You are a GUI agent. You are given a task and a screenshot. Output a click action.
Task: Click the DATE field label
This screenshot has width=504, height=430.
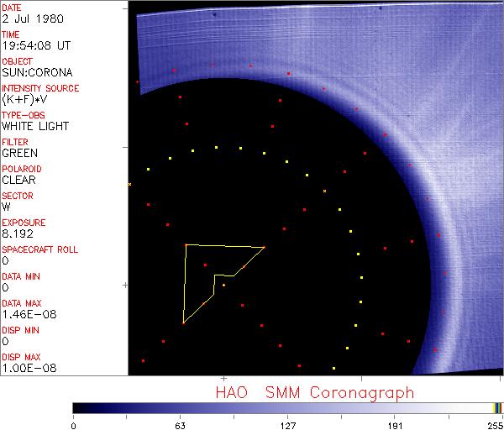13,8
